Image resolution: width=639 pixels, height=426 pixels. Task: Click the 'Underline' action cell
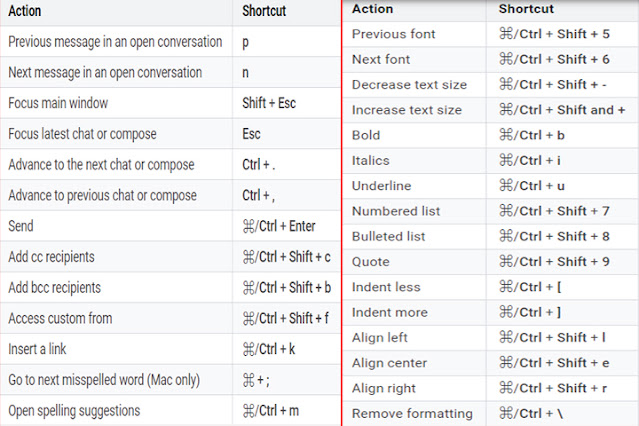[x=414, y=185]
